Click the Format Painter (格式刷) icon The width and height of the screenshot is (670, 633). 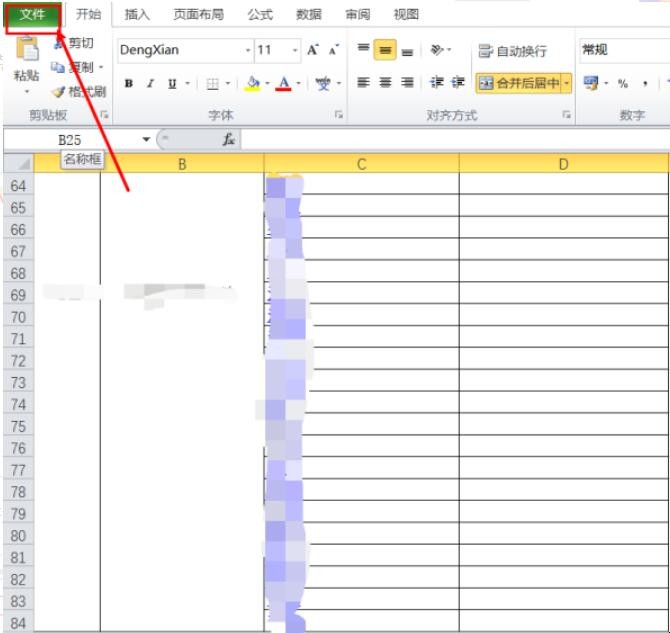pyautogui.click(x=59, y=91)
